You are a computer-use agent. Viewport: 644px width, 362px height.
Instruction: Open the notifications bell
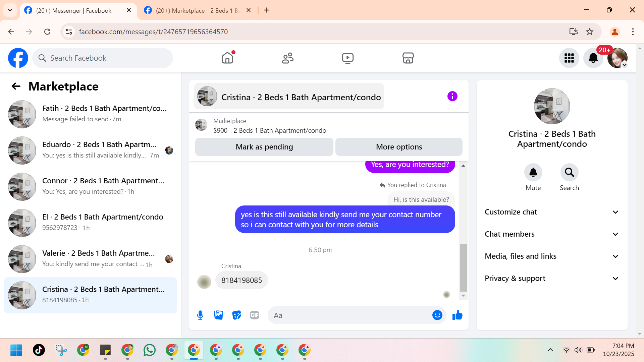coord(593,58)
